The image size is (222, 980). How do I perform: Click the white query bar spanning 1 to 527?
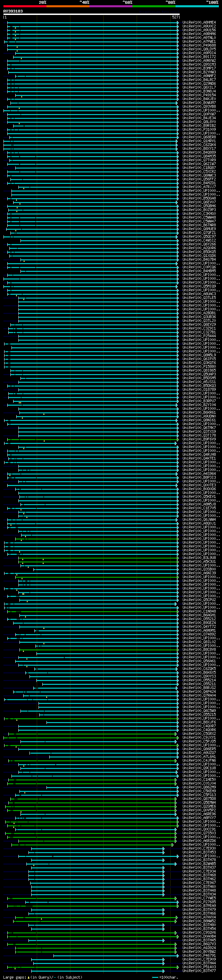click(91, 14)
